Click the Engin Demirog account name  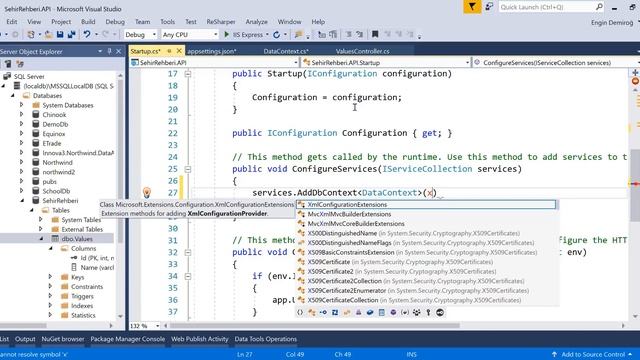612,23
